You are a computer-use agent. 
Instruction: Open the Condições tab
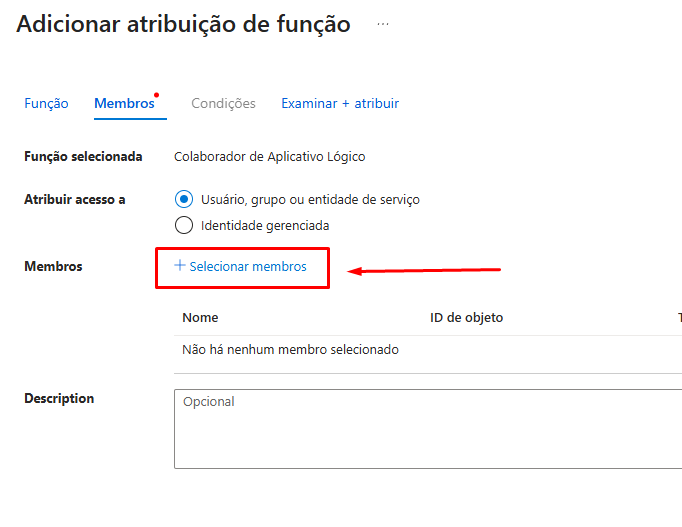(223, 103)
